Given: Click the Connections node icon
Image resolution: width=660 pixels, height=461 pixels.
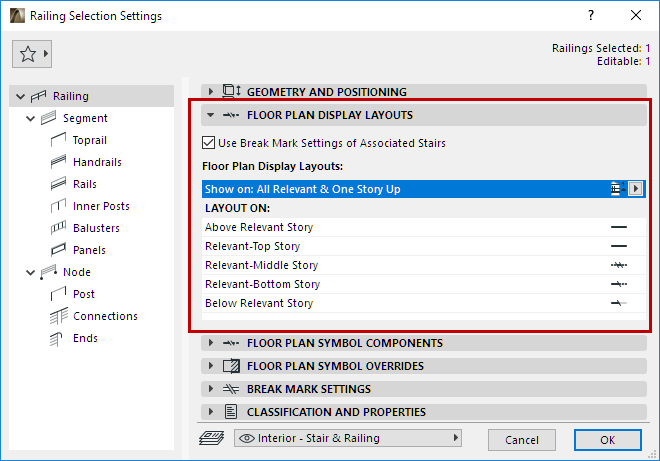Looking at the screenshot, I should 57,316.
